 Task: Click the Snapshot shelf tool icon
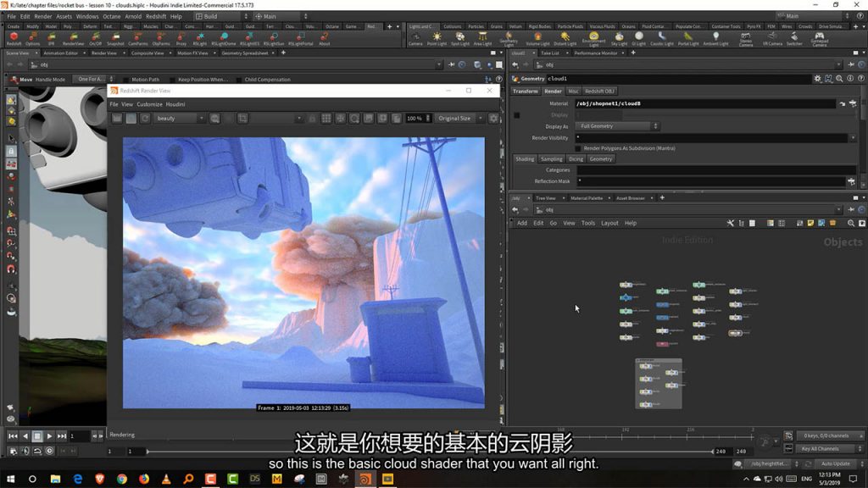(115, 38)
